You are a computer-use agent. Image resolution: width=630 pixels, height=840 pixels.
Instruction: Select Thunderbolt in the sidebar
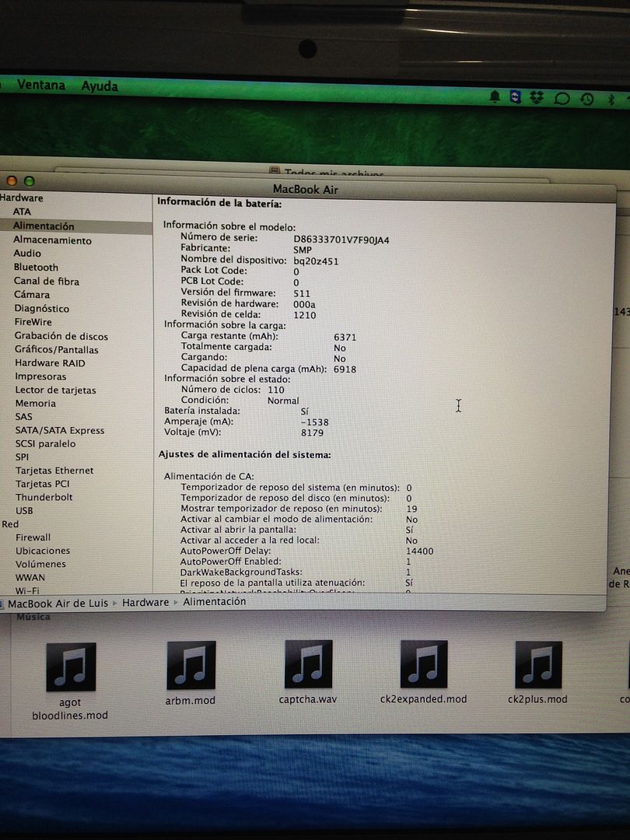(44, 497)
